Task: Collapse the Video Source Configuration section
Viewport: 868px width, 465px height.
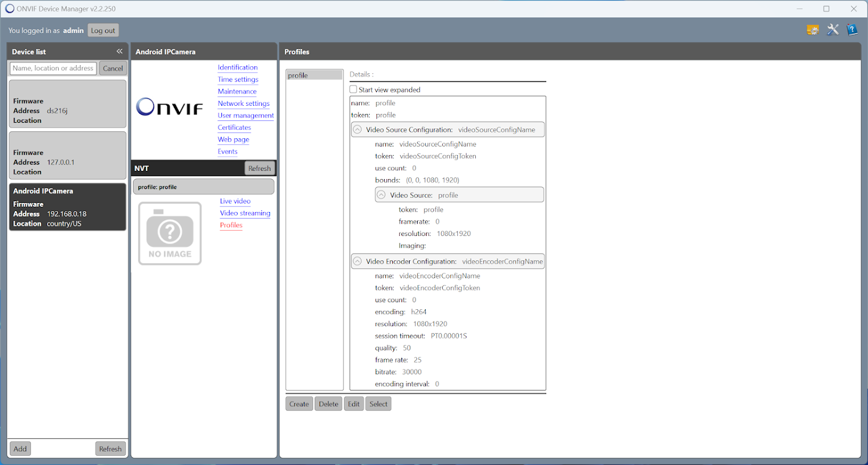Action: coord(358,130)
